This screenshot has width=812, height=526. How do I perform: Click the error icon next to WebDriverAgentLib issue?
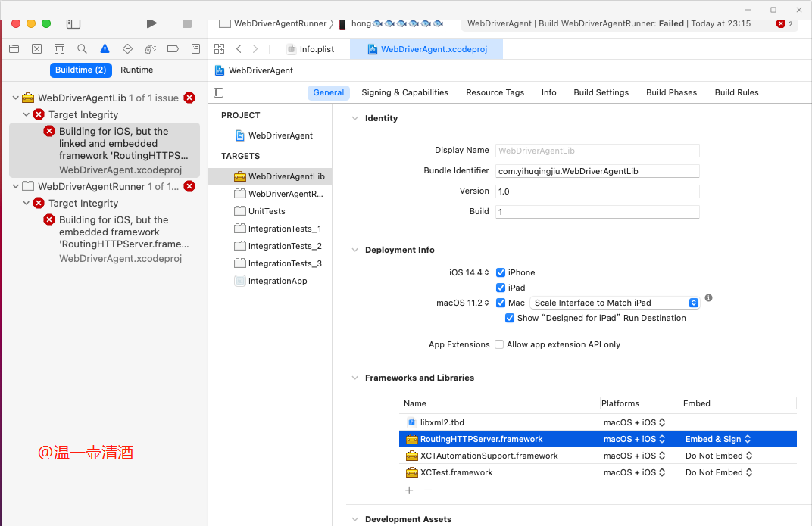point(189,98)
